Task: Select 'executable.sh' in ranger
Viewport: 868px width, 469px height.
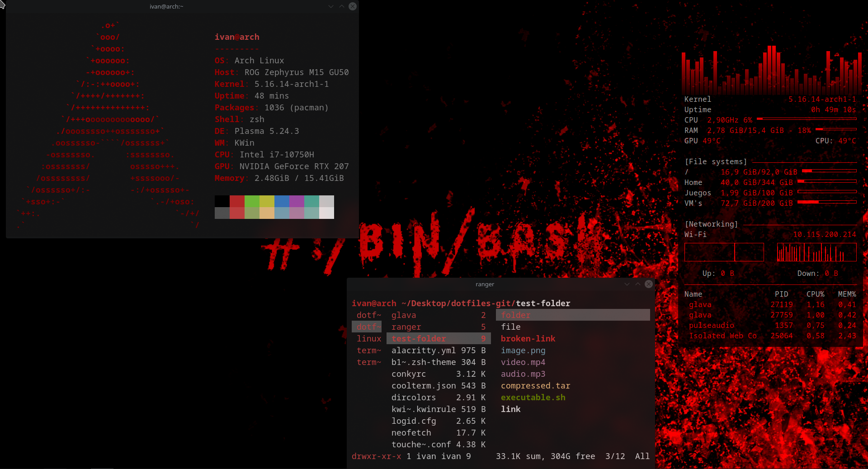Action: [x=533, y=398]
